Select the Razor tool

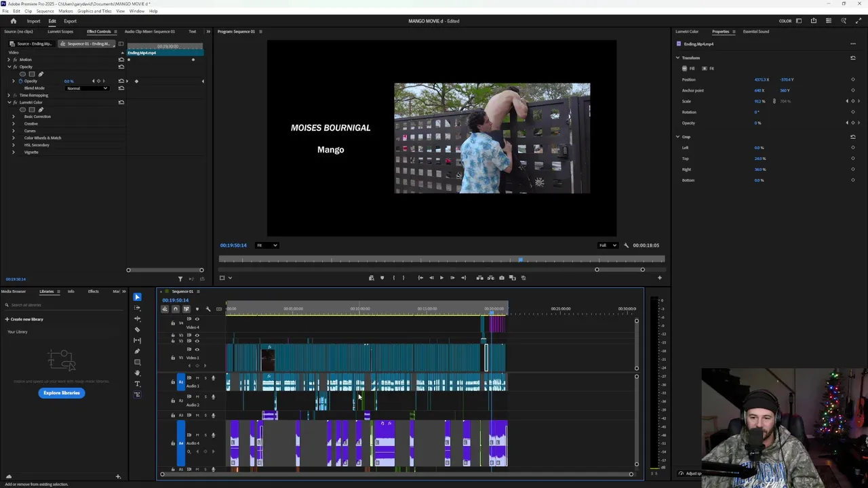pyautogui.click(x=137, y=329)
